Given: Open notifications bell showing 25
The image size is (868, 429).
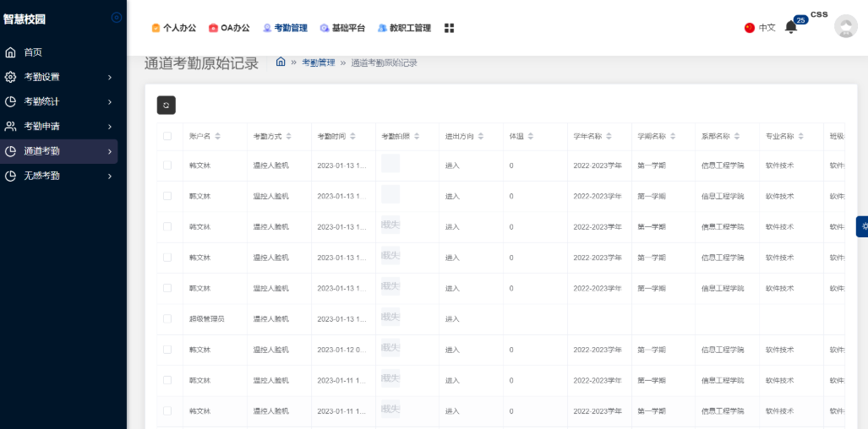Looking at the screenshot, I should tap(791, 27).
